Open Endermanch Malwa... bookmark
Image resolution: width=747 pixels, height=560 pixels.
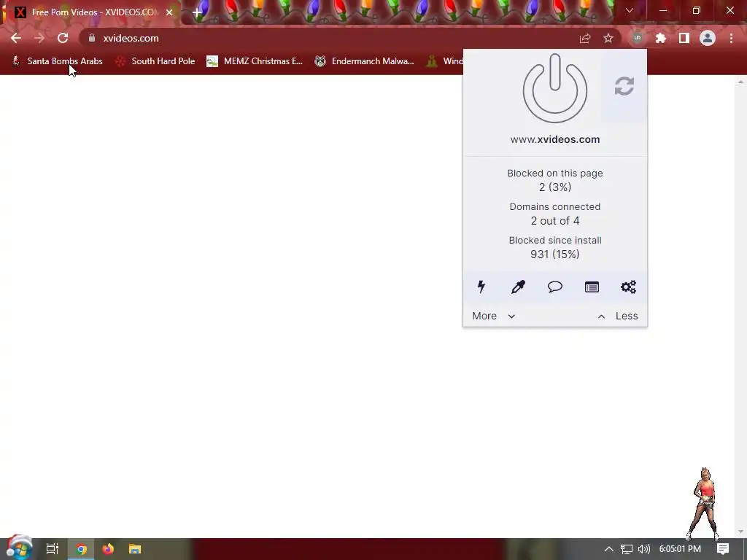[365, 61]
